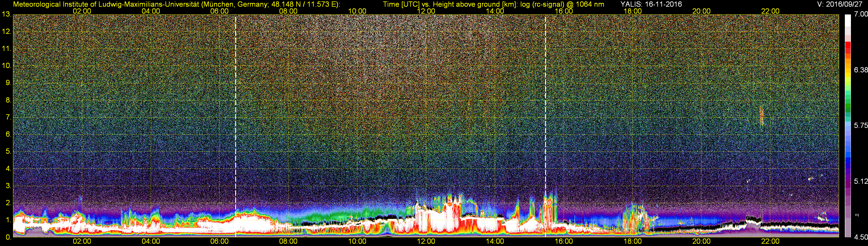This screenshot has height=246, width=868.
Task: Click the 5.12 colorbar value
Action: 860,181
